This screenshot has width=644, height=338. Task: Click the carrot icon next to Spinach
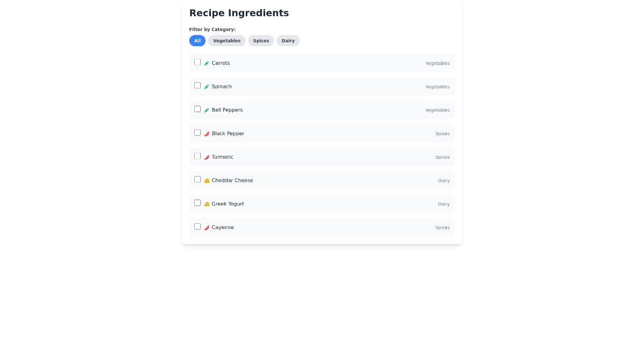(207, 86)
